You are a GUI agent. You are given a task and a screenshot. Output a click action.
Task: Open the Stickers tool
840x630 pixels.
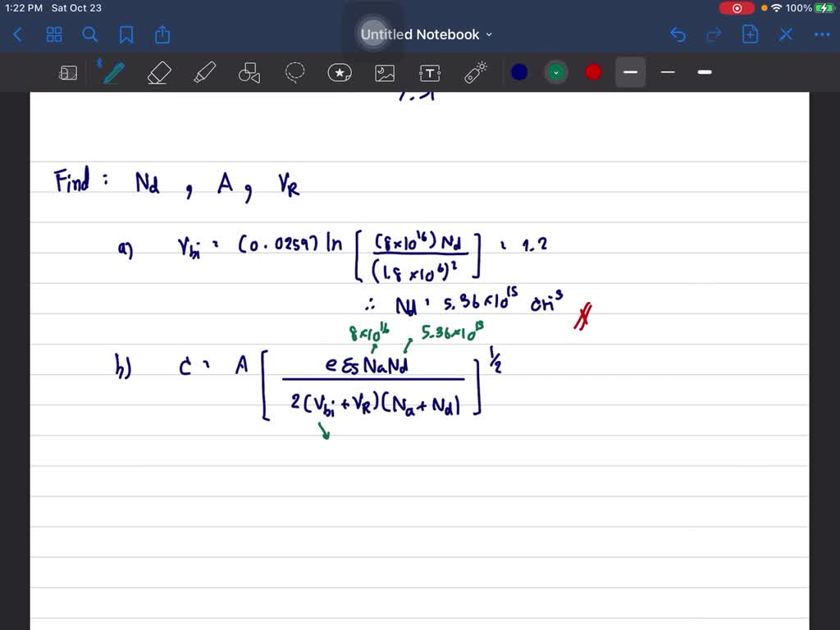click(x=340, y=72)
